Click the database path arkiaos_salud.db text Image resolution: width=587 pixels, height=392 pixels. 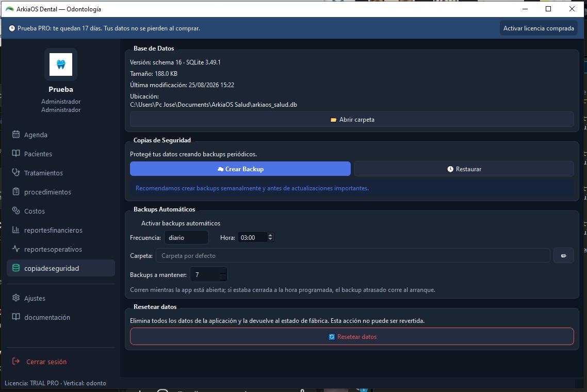tap(214, 105)
